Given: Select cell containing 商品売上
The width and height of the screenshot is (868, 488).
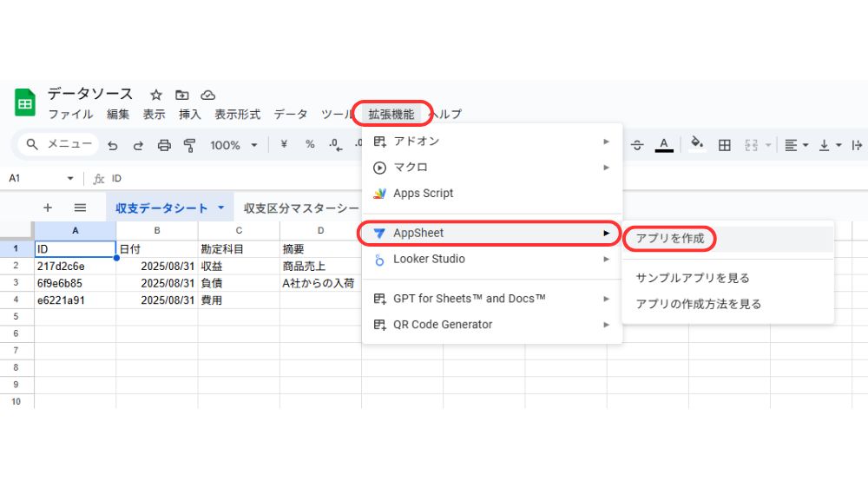Looking at the screenshot, I should pyautogui.click(x=304, y=266).
